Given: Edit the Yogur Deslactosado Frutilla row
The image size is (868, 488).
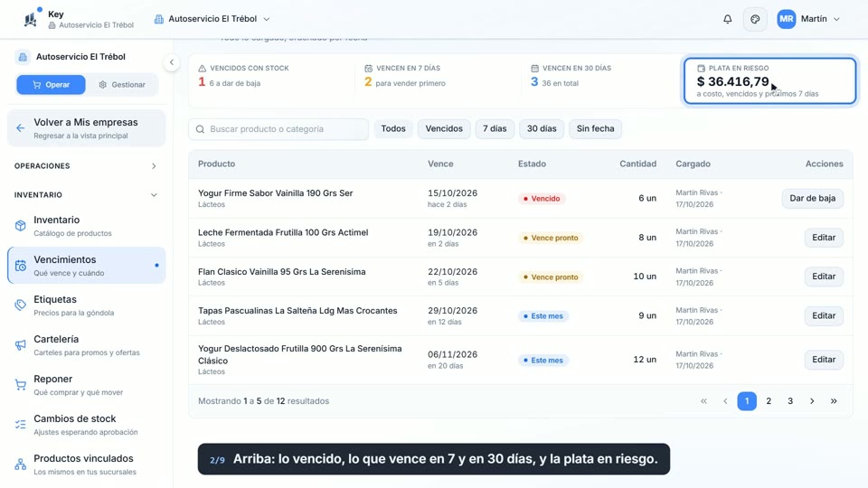Looking at the screenshot, I should pyautogui.click(x=823, y=360).
